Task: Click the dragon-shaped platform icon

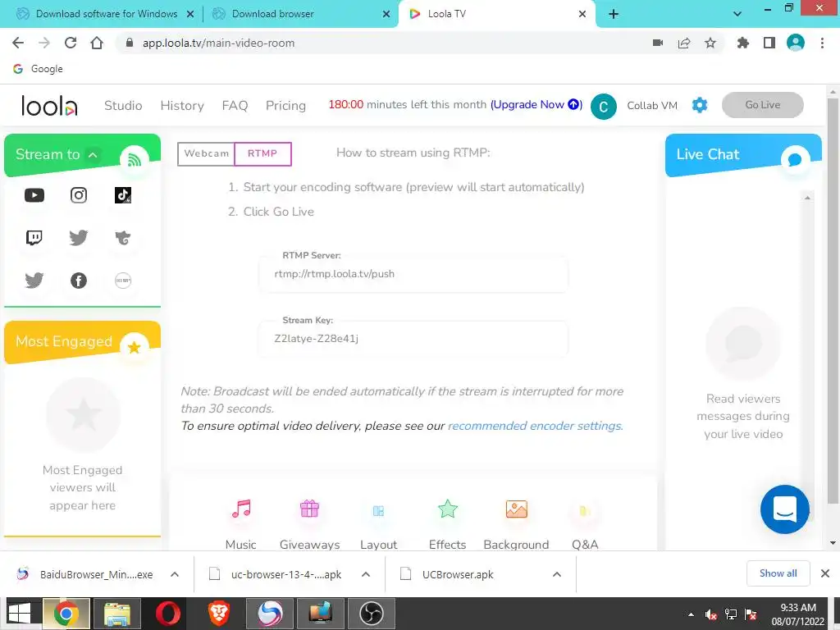Action: pos(123,237)
